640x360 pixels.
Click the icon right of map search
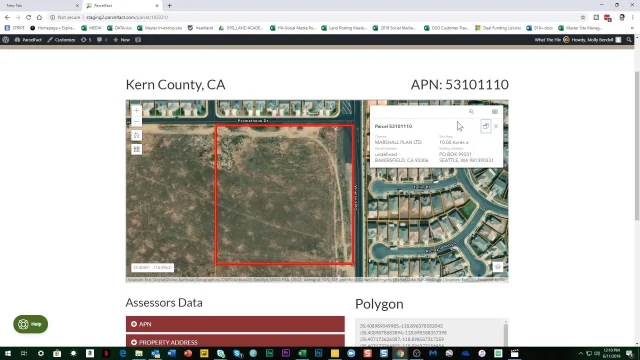tap(495, 111)
